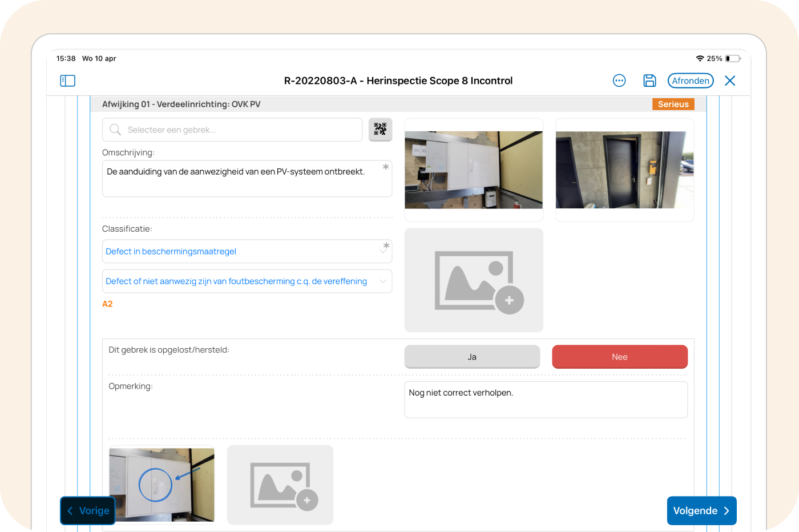This screenshot has width=799, height=532.
Task: Select Nee for gebrek opgelost/hersteld
Action: 619,356
